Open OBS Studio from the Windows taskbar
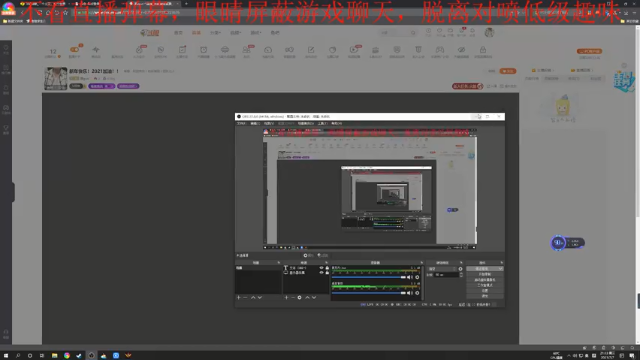This screenshot has height=360, width=640. click(x=91, y=356)
